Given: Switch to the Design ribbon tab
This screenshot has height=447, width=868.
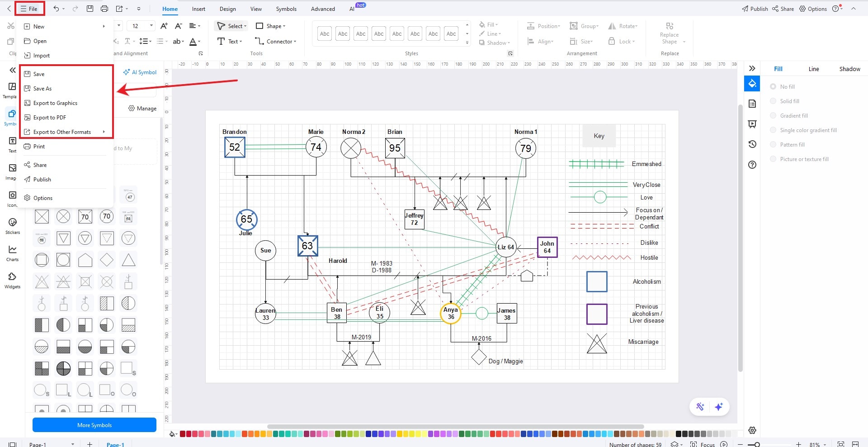Looking at the screenshot, I should point(227,9).
